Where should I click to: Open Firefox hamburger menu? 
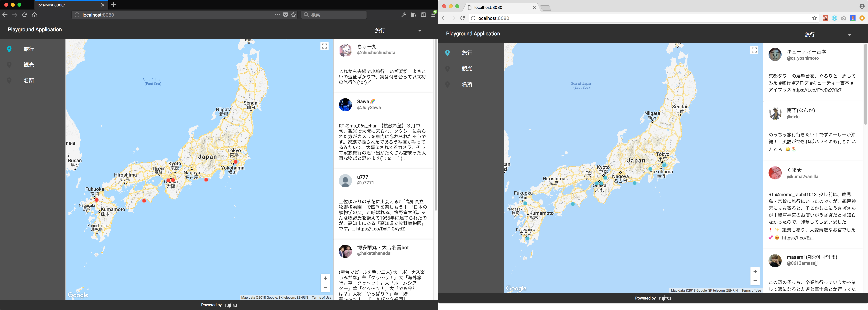click(x=434, y=15)
